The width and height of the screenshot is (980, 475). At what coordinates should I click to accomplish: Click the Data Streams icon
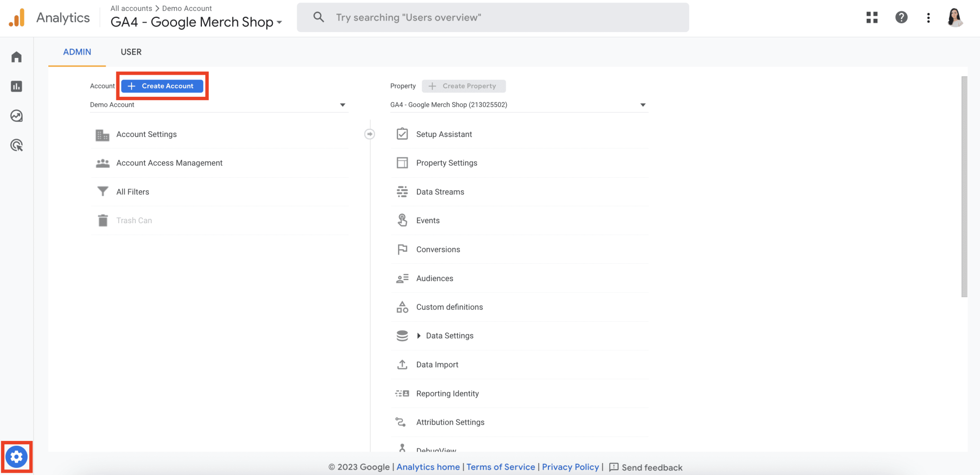point(402,192)
